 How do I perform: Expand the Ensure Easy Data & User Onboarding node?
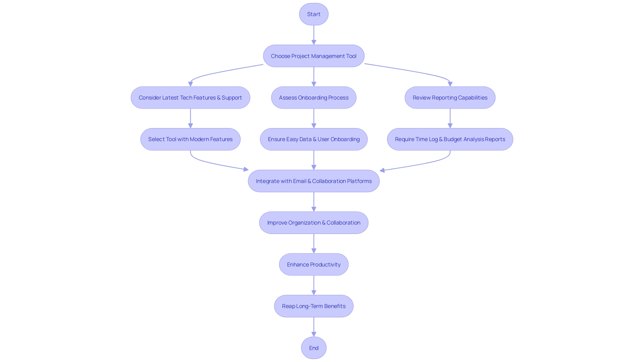[x=314, y=139]
